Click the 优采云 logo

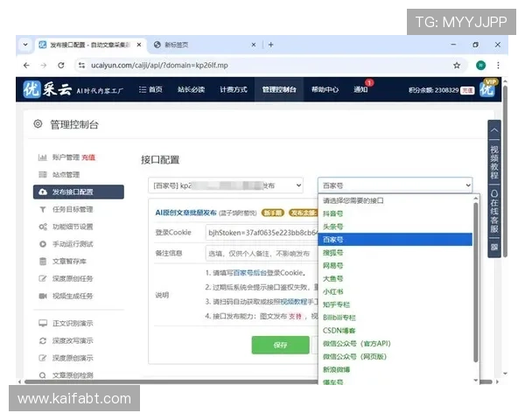point(47,89)
